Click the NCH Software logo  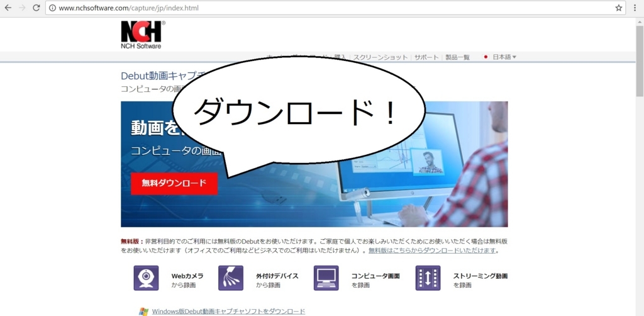(143, 35)
